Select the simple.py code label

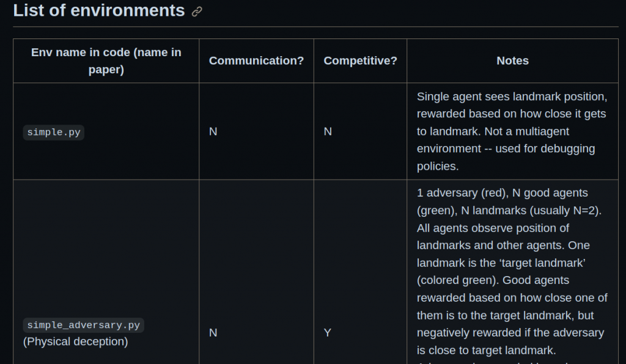(54, 133)
